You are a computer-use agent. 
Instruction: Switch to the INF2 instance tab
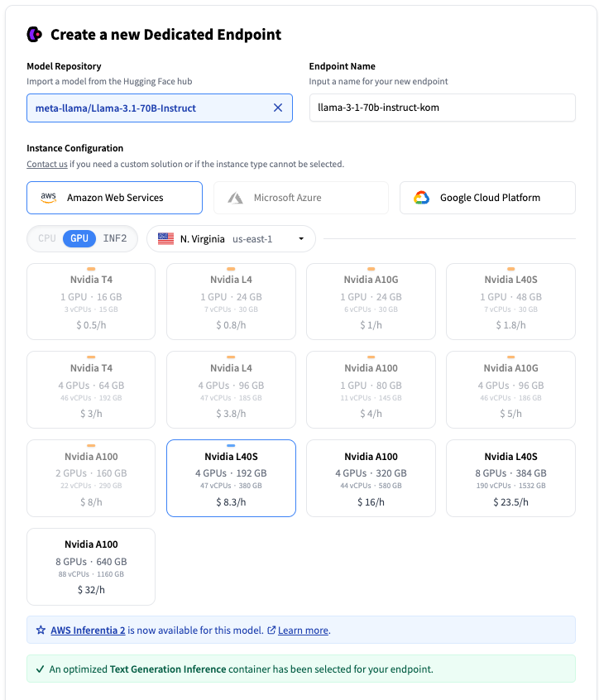click(115, 238)
